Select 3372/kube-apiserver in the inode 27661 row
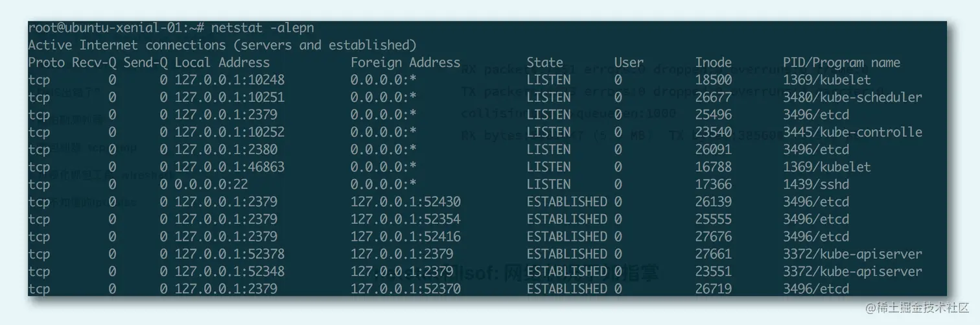This screenshot has width=980, height=325. [x=852, y=254]
